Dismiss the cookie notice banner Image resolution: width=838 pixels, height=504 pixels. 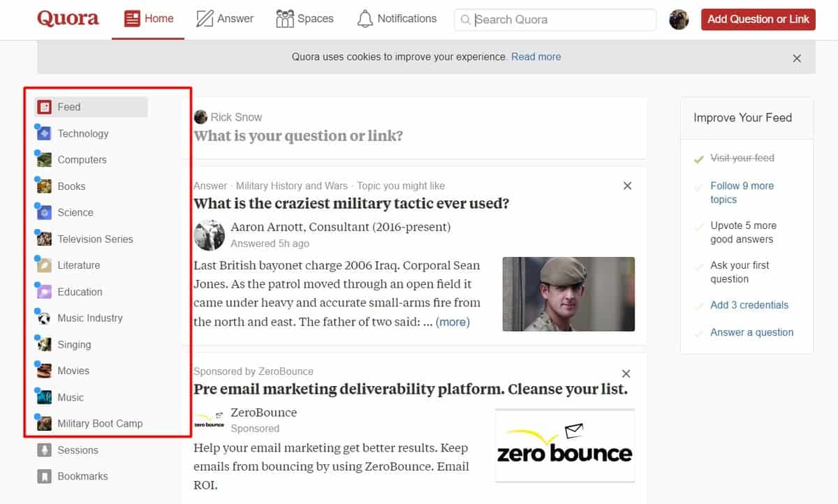click(x=797, y=59)
